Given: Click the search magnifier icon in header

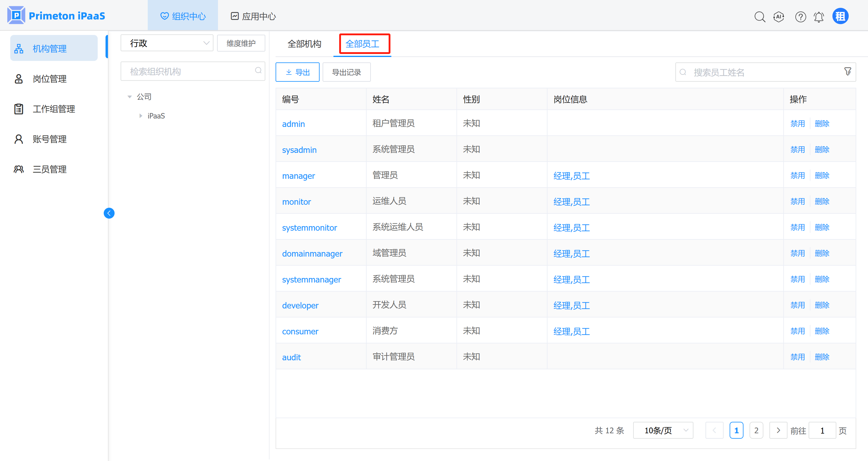Looking at the screenshot, I should [759, 16].
